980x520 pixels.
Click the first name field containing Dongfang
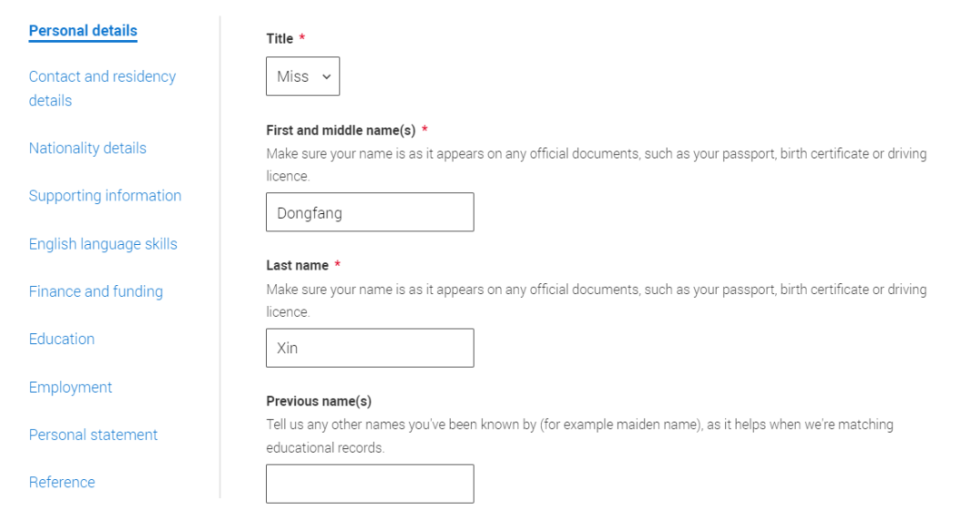pos(370,211)
